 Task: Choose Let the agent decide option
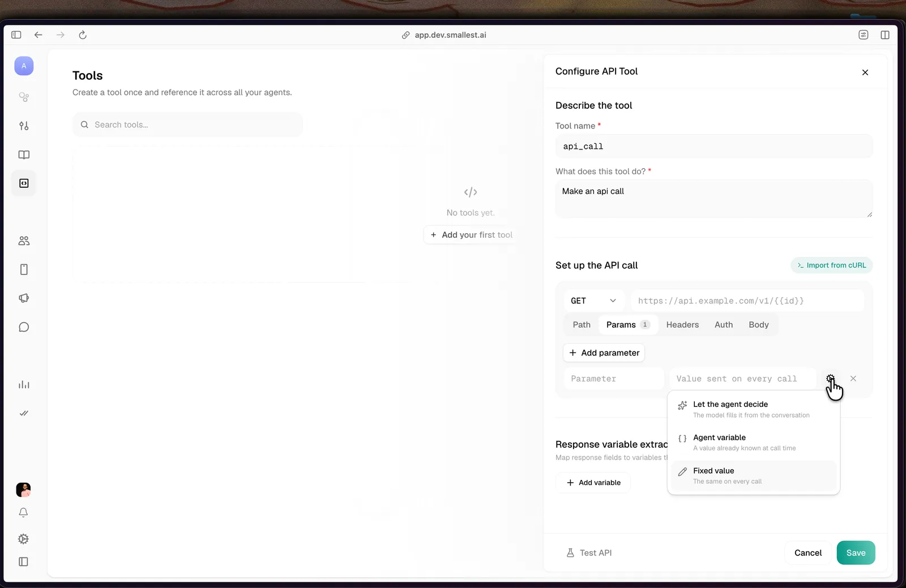coord(754,409)
